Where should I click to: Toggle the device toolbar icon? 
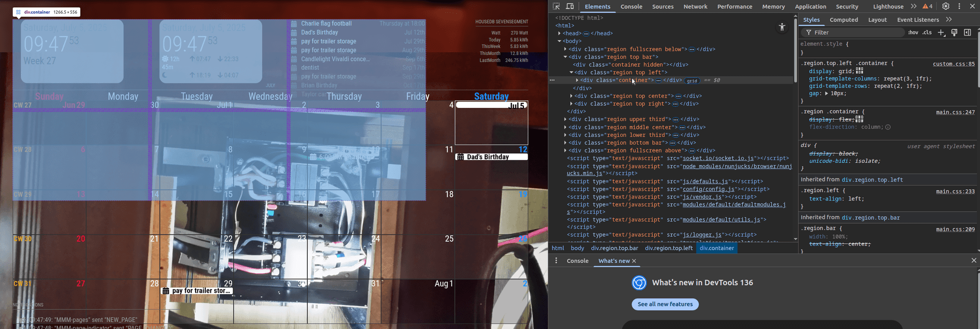tap(570, 6)
